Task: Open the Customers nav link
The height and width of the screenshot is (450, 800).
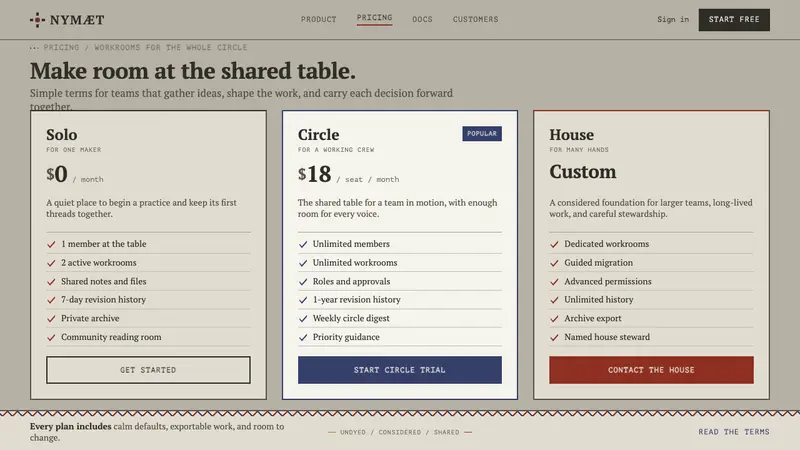Action: point(475,19)
